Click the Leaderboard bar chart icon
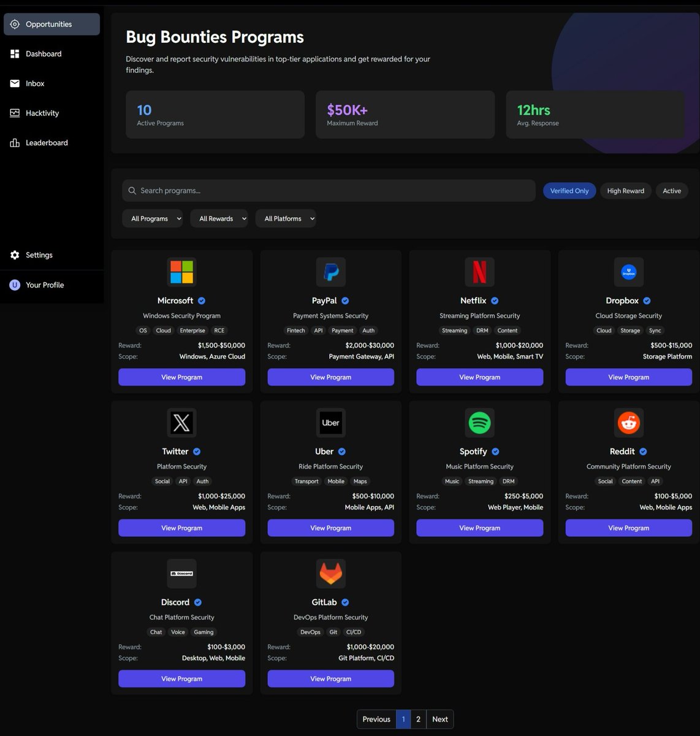This screenshot has height=736, width=700. (x=15, y=143)
